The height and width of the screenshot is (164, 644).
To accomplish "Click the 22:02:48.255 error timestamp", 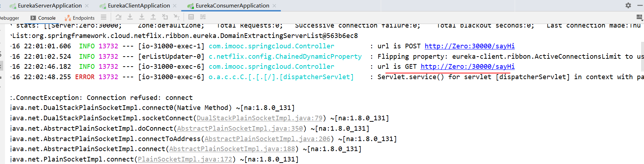I will point(48,77).
